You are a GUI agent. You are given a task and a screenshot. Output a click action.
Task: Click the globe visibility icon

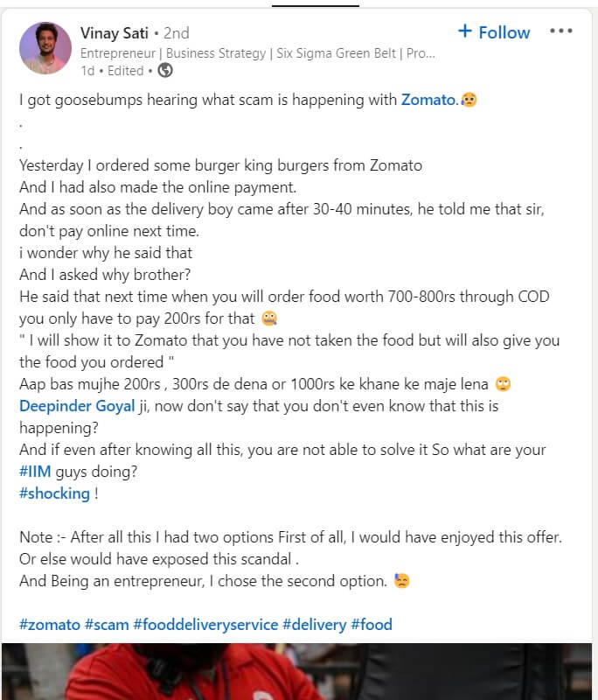tap(164, 70)
